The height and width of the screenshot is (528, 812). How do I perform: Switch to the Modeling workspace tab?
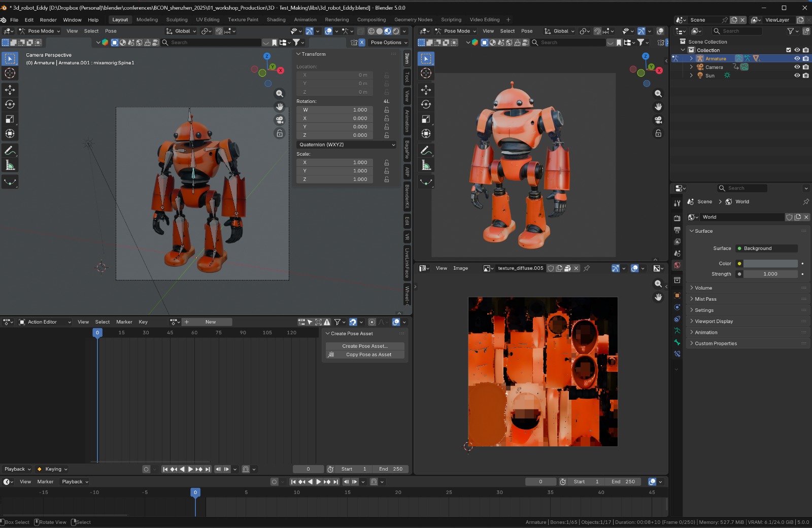point(147,20)
